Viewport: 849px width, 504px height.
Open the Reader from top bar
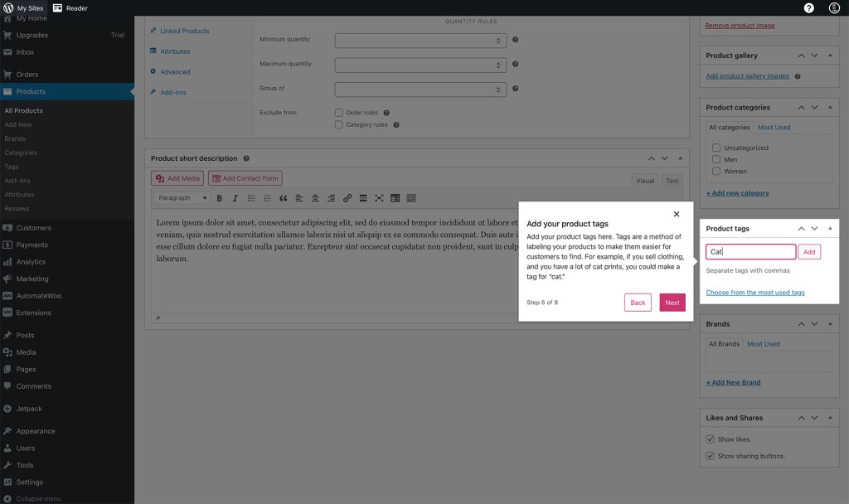(x=70, y=8)
